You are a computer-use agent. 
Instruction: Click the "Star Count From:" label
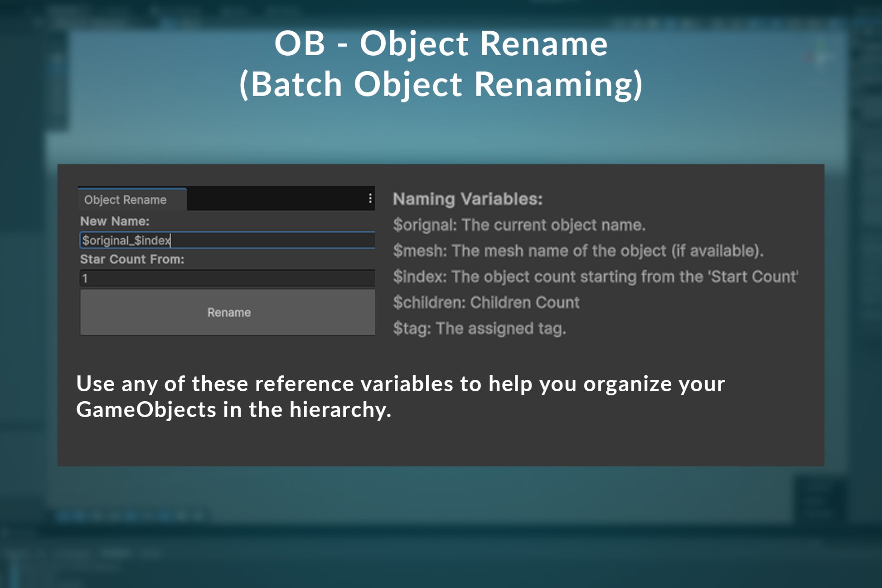[132, 259]
